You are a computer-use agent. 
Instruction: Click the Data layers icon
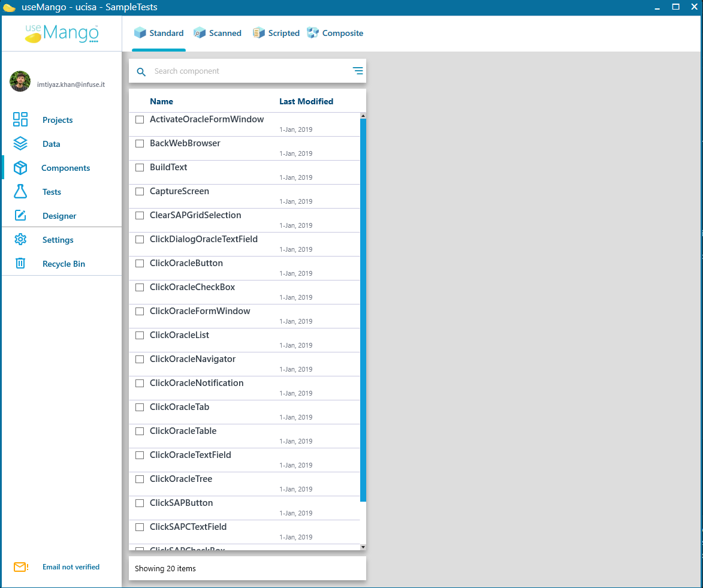click(x=20, y=143)
